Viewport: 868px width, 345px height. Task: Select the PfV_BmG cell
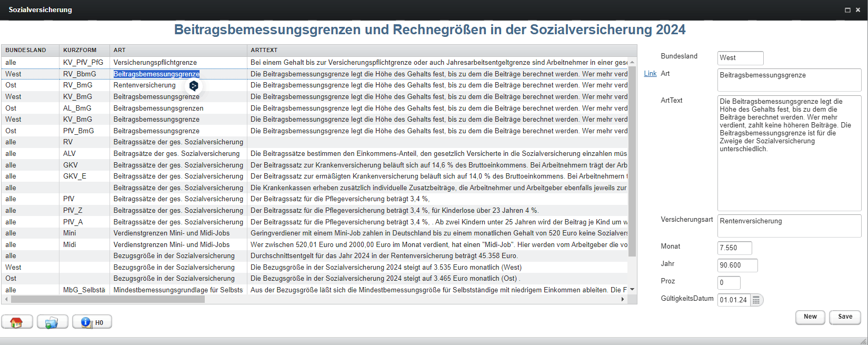point(84,131)
